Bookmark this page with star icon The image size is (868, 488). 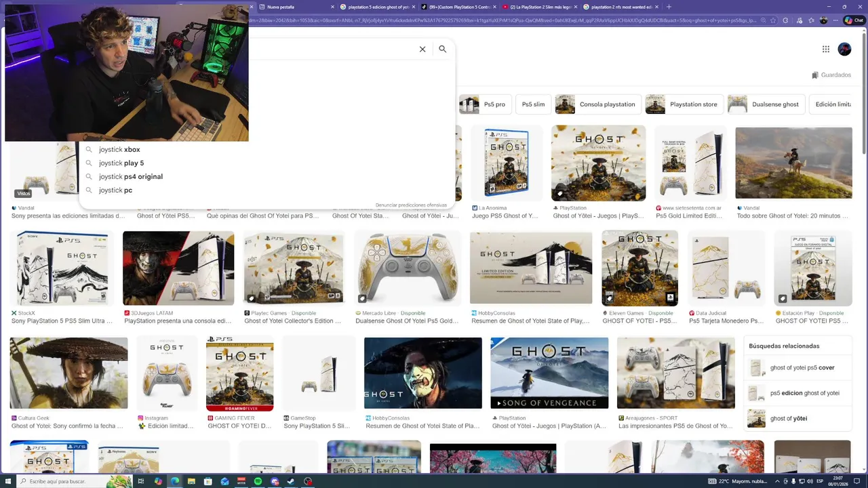[773, 20]
